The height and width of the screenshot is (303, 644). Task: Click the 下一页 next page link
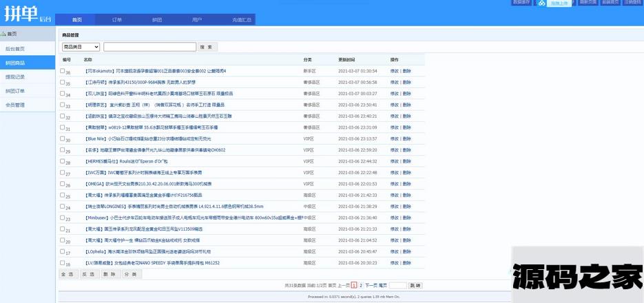(371, 284)
